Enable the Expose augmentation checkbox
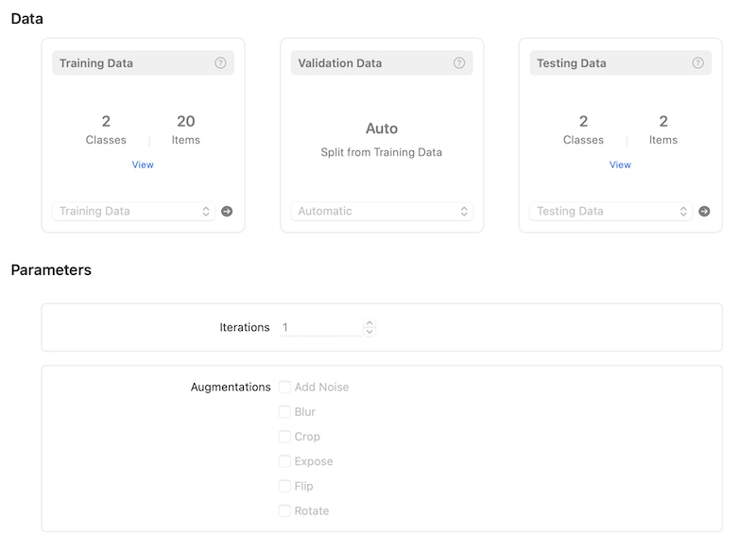 pyautogui.click(x=284, y=461)
